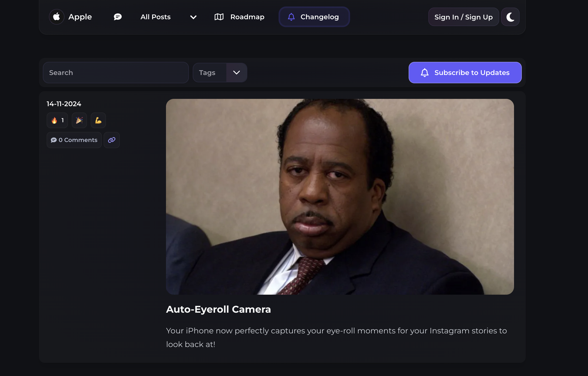Click Sign In / Sign Up
This screenshot has width=588, height=376.
click(x=463, y=17)
